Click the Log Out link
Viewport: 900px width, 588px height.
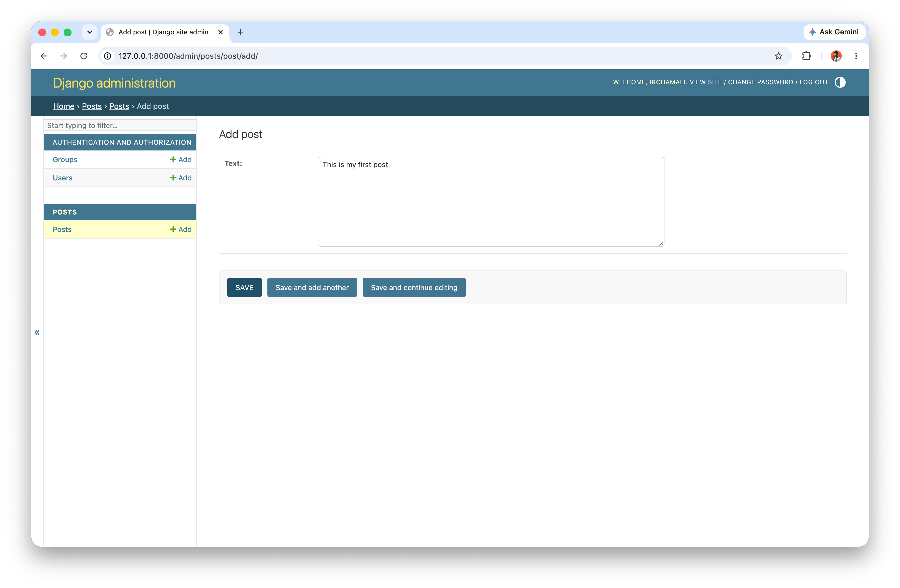pyautogui.click(x=814, y=82)
